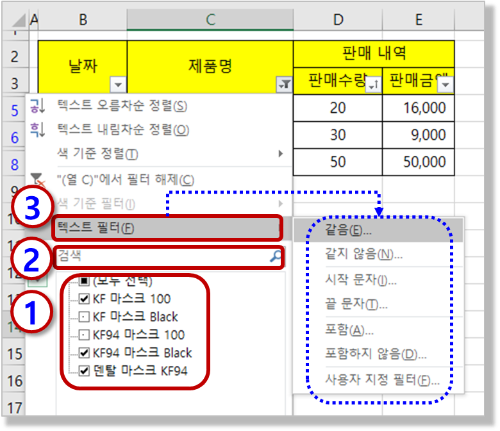Select row 2 header
Viewport: 500px width, 431px height.
coord(14,56)
